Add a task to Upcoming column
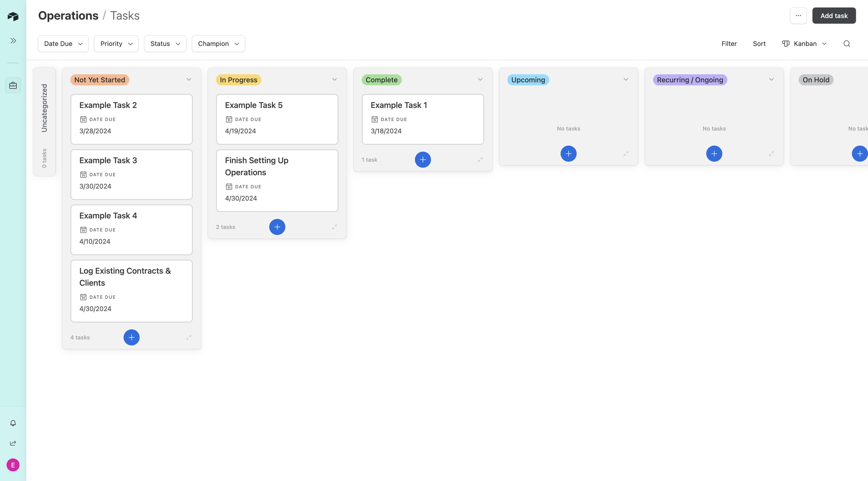Viewport: 868px width, 481px height. click(x=568, y=154)
